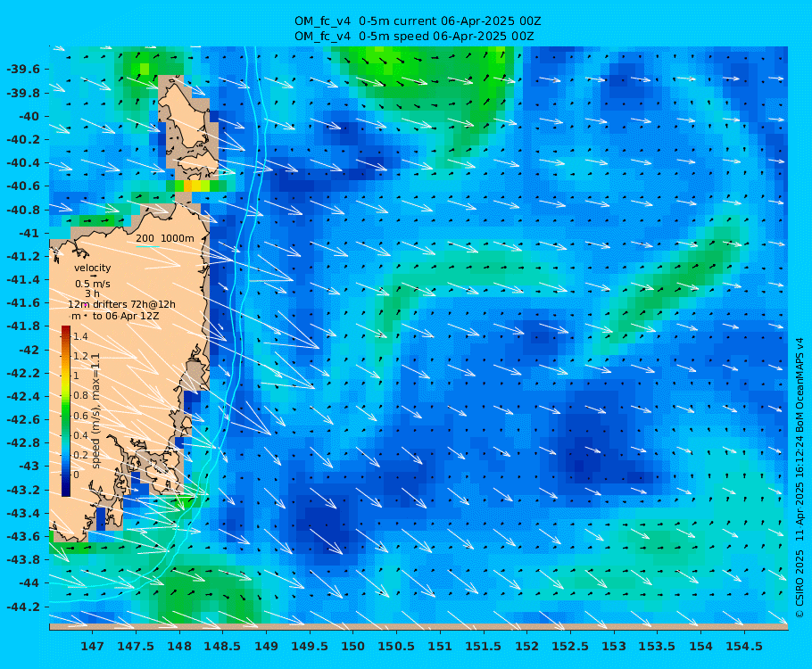The height and width of the screenshot is (669, 812).
Task: Click the latitude label -41.2
Action: (x=23, y=256)
